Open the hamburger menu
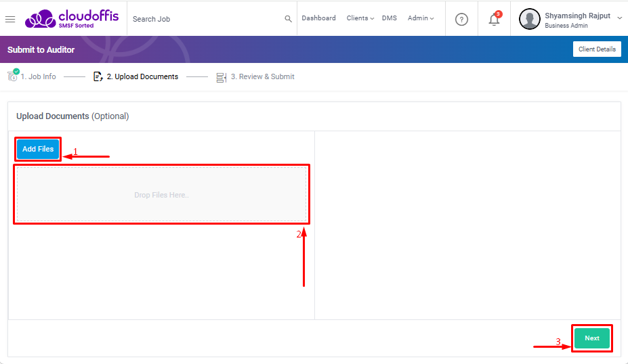The width and height of the screenshot is (628, 364). (10, 19)
